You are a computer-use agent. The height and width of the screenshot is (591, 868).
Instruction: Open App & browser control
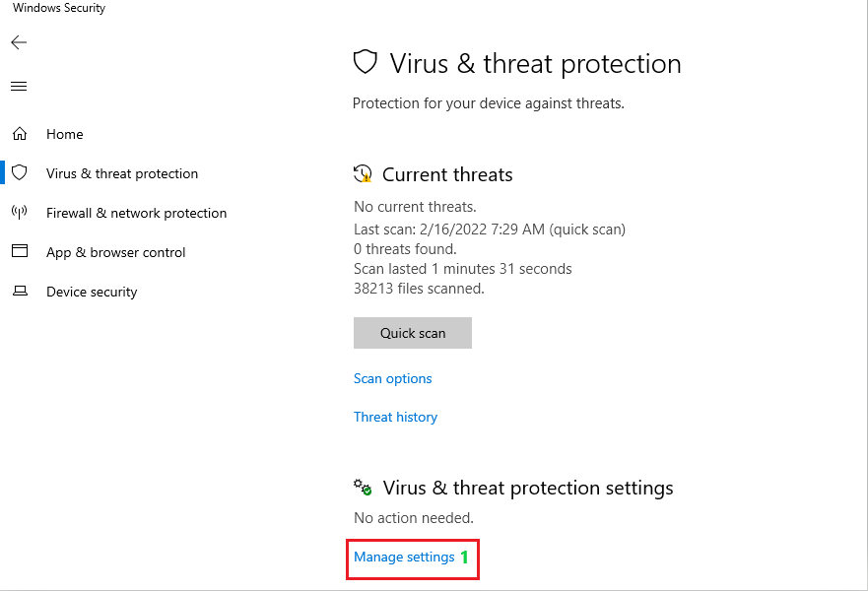[115, 252]
